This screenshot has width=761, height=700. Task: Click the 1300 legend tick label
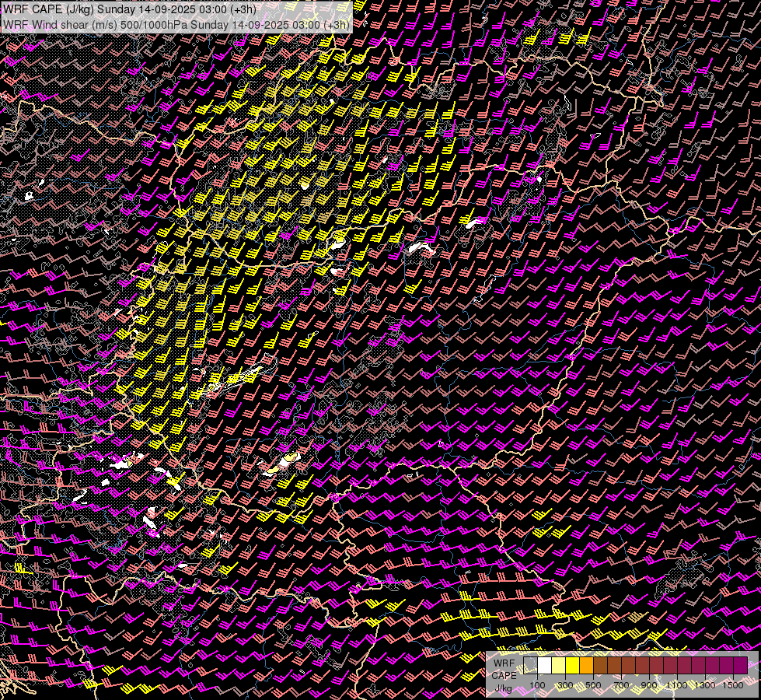[705, 685]
